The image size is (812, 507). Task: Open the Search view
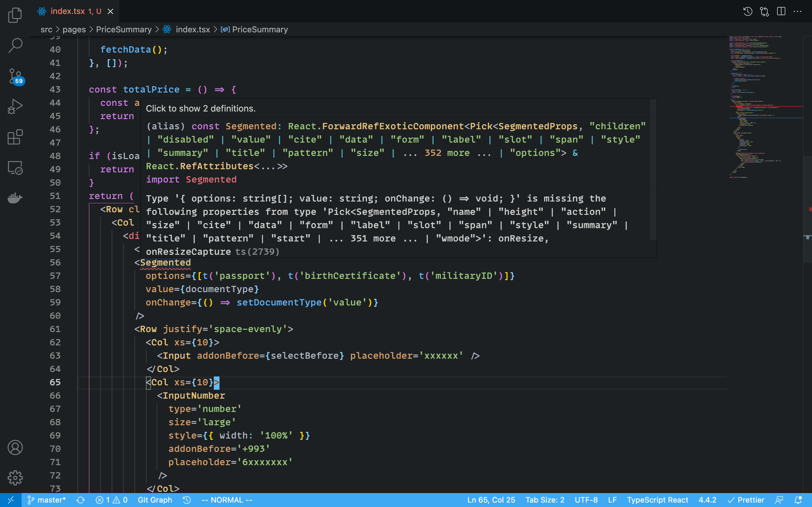pyautogui.click(x=15, y=45)
